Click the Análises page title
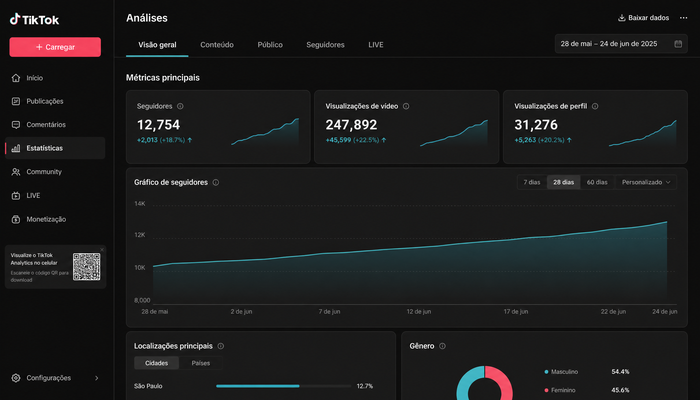The height and width of the screenshot is (400, 700). pyautogui.click(x=146, y=18)
